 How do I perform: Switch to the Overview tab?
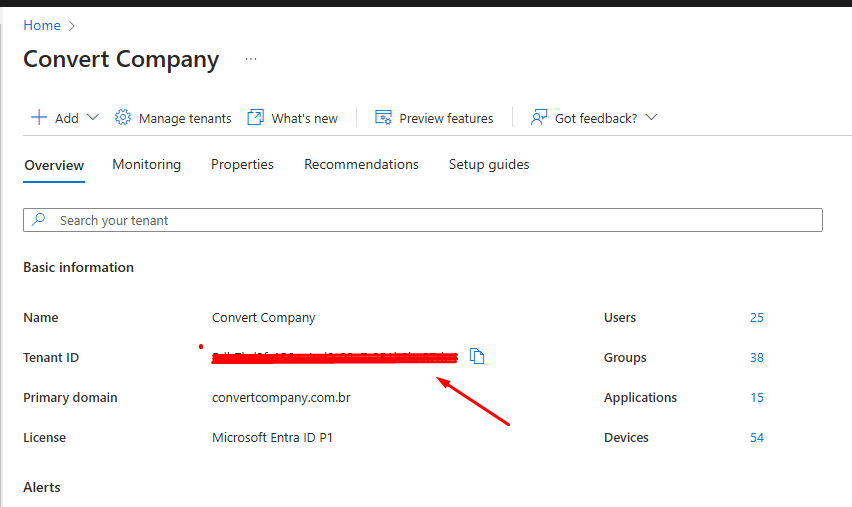pos(54,165)
